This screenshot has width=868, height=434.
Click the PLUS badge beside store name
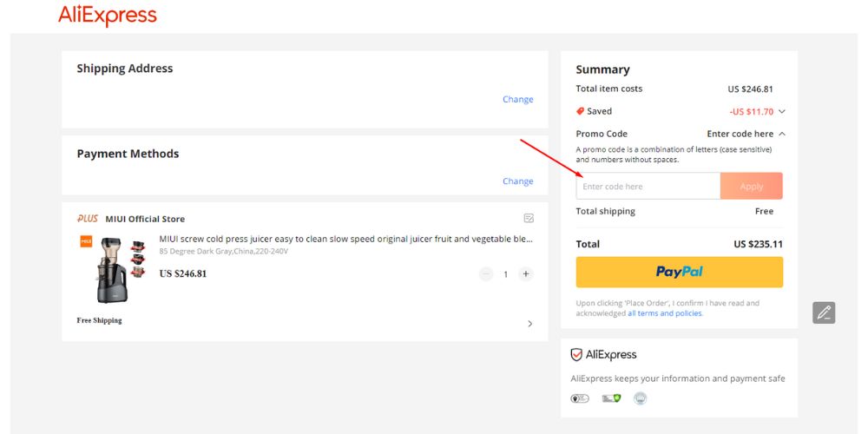[x=88, y=219]
